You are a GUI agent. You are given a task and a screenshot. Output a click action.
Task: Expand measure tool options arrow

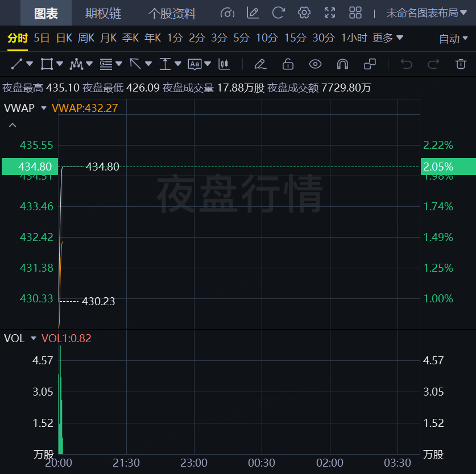click(x=178, y=64)
